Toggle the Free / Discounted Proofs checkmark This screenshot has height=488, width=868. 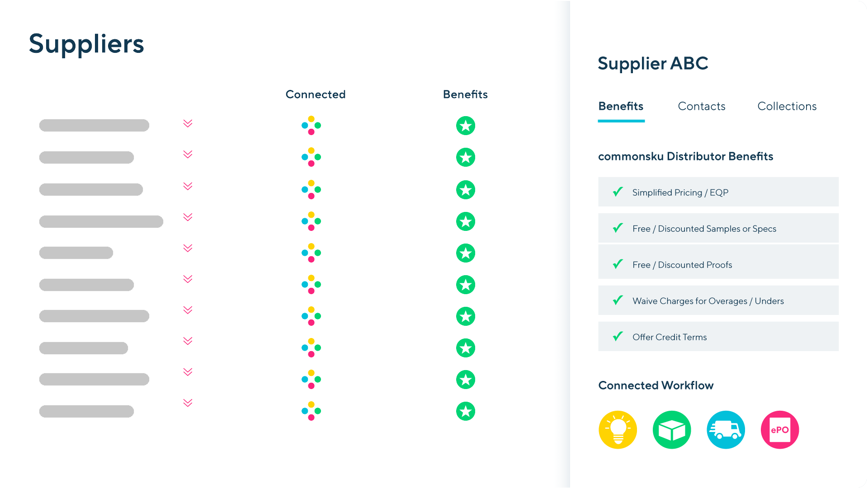(618, 264)
